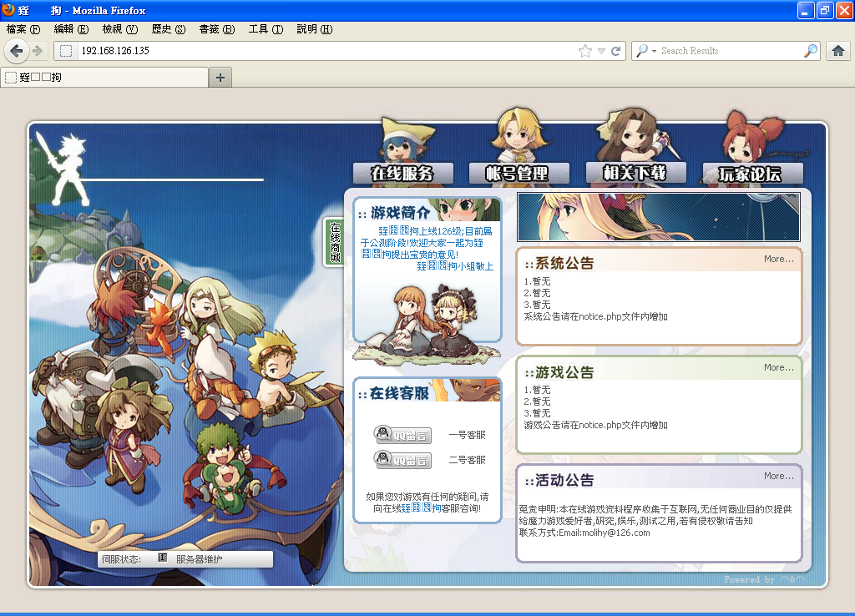The width and height of the screenshot is (855, 616).
Task: Click the anime girl banner image
Action: pyautogui.click(x=659, y=217)
